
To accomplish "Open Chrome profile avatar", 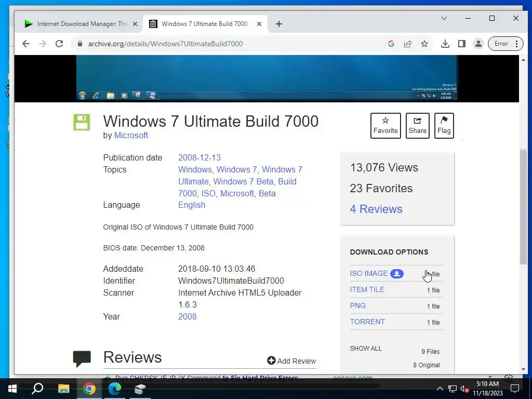I will [x=478, y=44].
